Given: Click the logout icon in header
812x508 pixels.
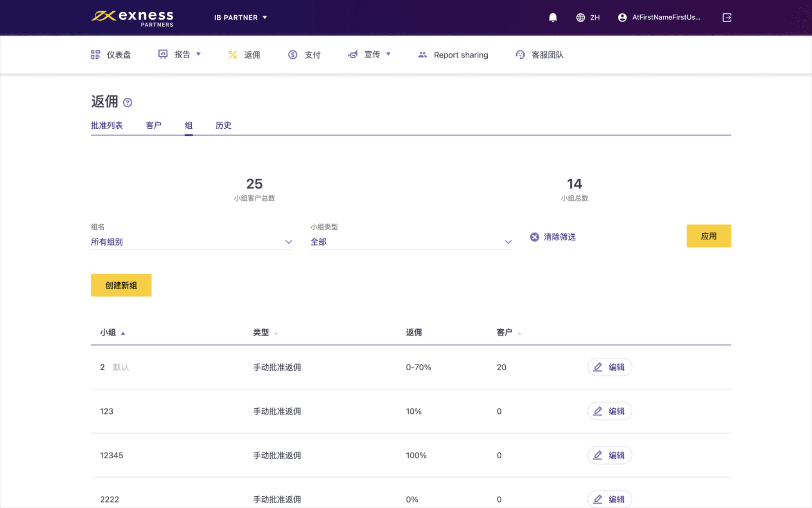Looking at the screenshot, I should click(x=727, y=18).
